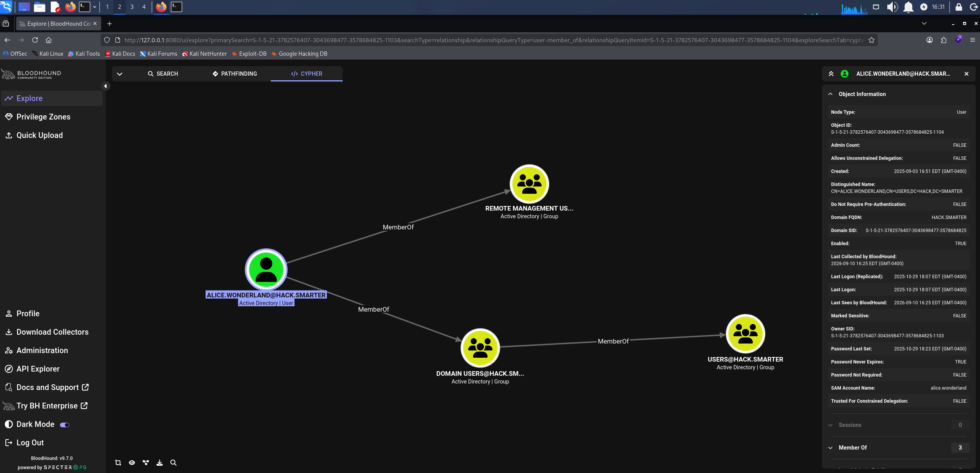Open terminal dropdown arrow in taskbar
The image size is (980, 473).
pos(95,7)
